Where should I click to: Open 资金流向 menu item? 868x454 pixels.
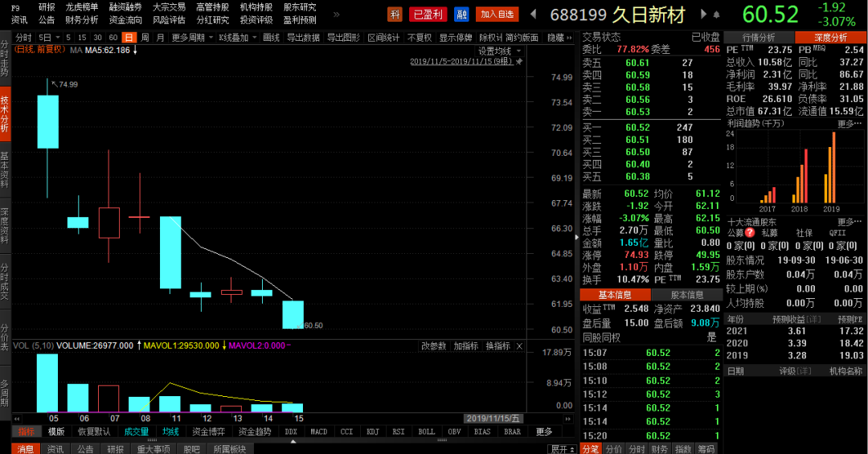125,20
